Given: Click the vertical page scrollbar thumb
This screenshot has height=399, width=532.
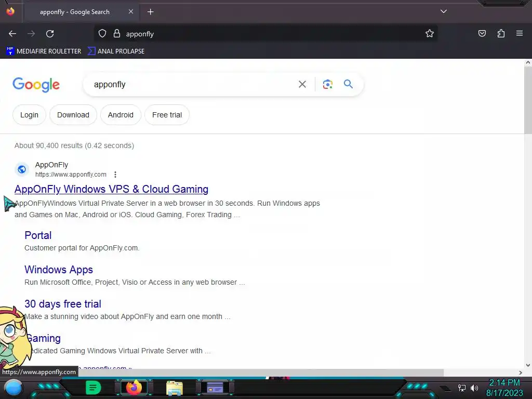Looking at the screenshot, I should pos(528,100).
